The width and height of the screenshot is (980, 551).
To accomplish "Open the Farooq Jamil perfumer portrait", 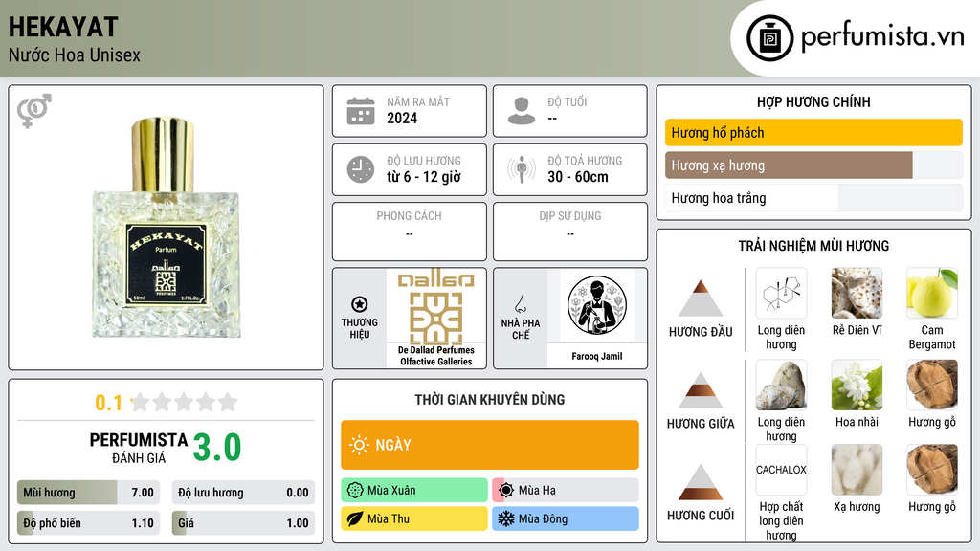I will tap(597, 305).
